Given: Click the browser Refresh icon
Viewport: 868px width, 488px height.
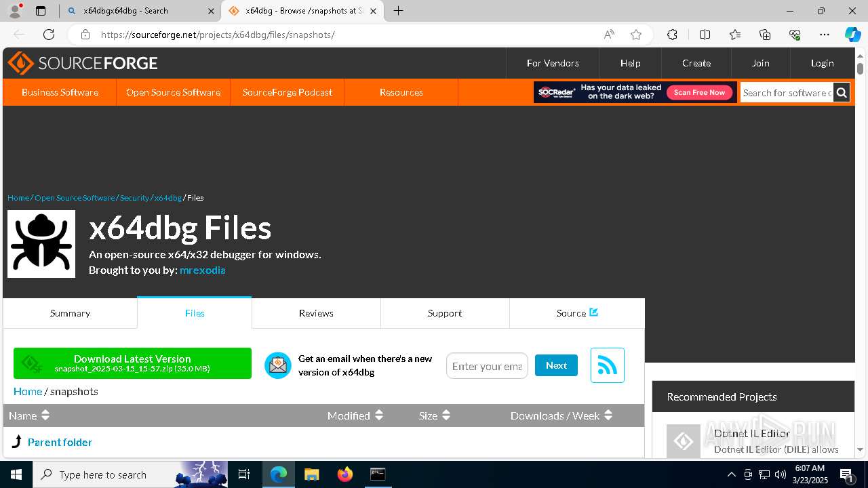Looking at the screenshot, I should (x=49, y=35).
